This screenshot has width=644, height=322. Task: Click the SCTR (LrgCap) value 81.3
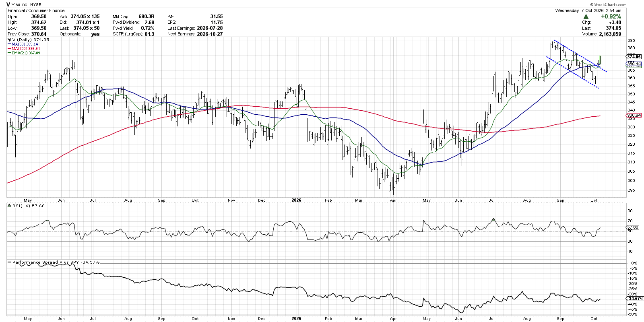pyautogui.click(x=149, y=34)
